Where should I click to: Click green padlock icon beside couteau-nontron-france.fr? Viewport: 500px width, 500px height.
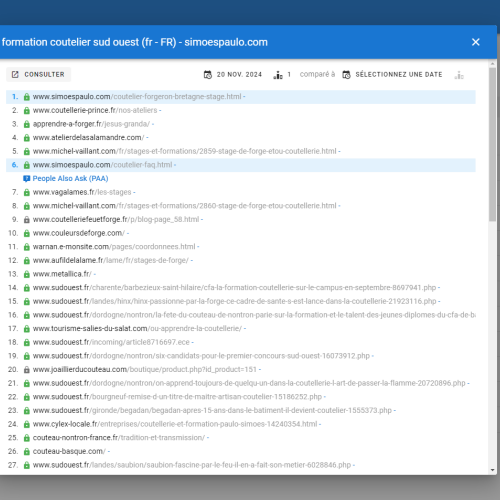pyautogui.click(x=27, y=438)
